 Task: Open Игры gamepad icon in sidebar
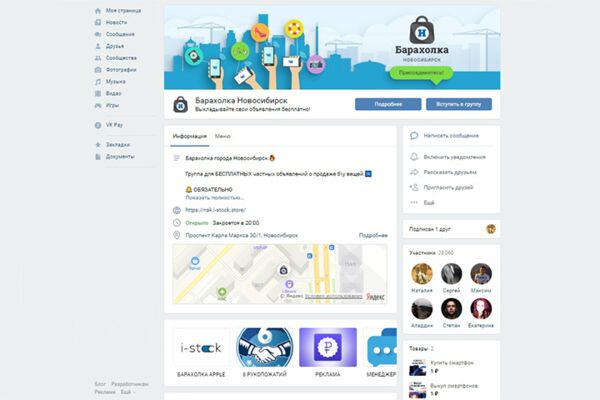click(98, 106)
